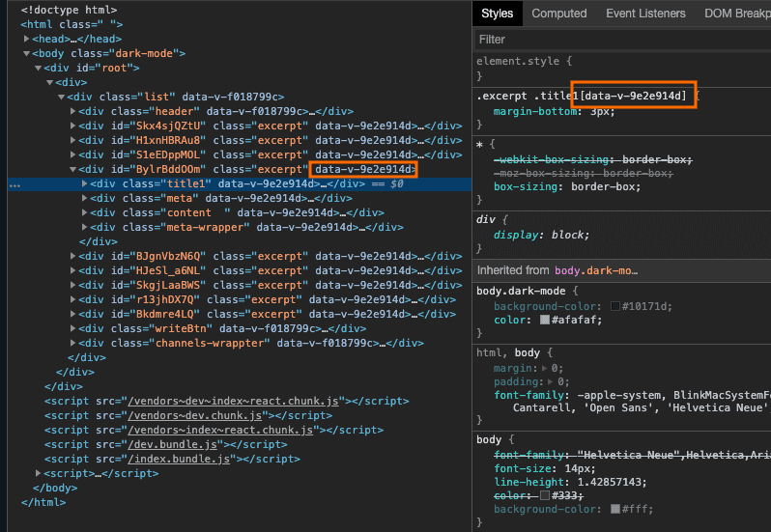Select the closing html tag line

pos(43,502)
